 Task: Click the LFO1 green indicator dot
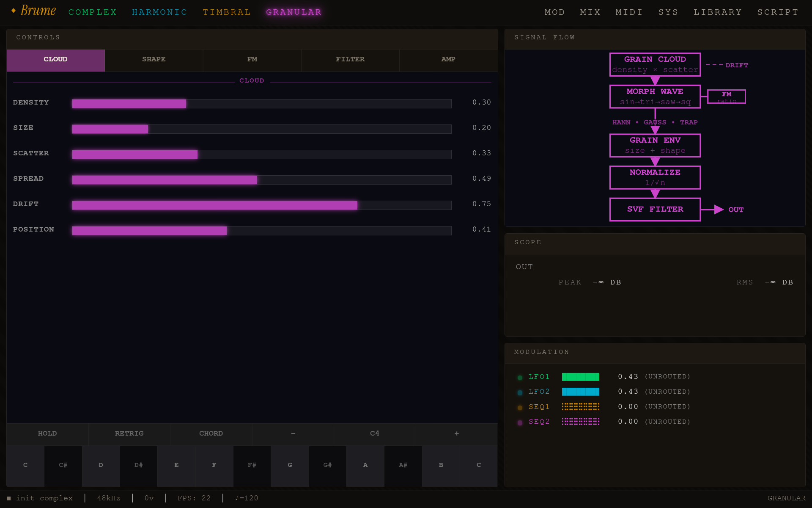coord(520,378)
